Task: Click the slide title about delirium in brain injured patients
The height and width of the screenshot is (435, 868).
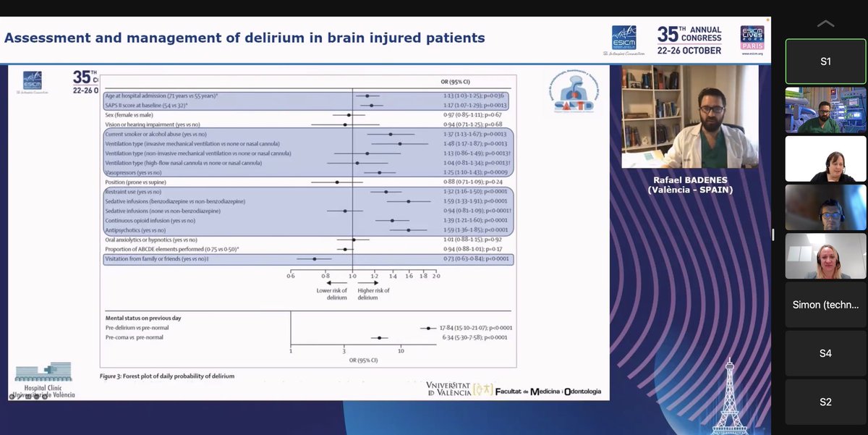Action: 244,37
